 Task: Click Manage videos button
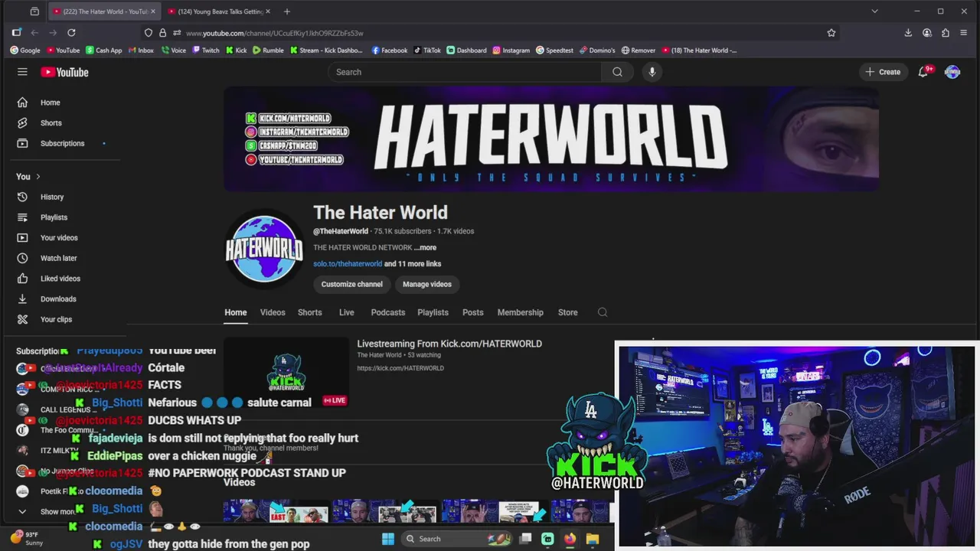click(x=427, y=284)
